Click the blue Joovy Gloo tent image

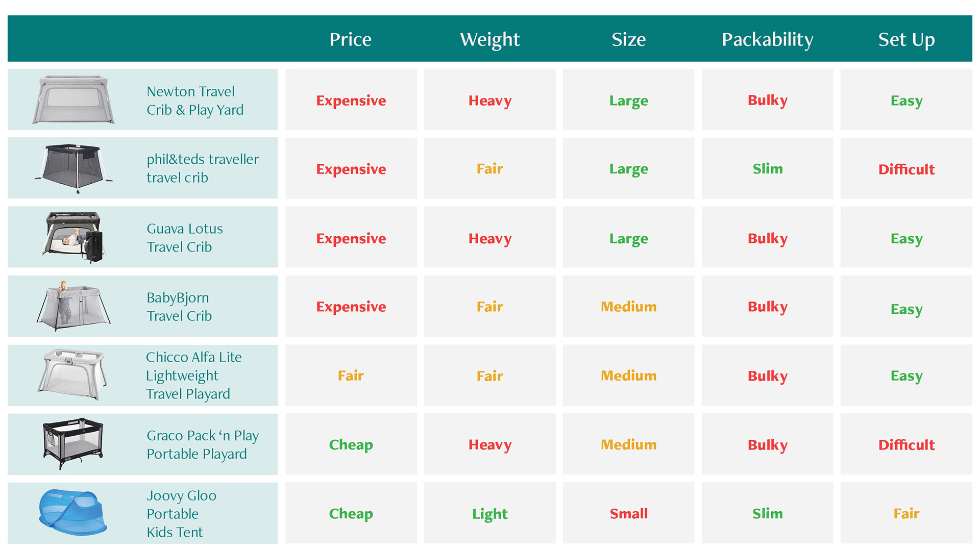[x=73, y=512]
